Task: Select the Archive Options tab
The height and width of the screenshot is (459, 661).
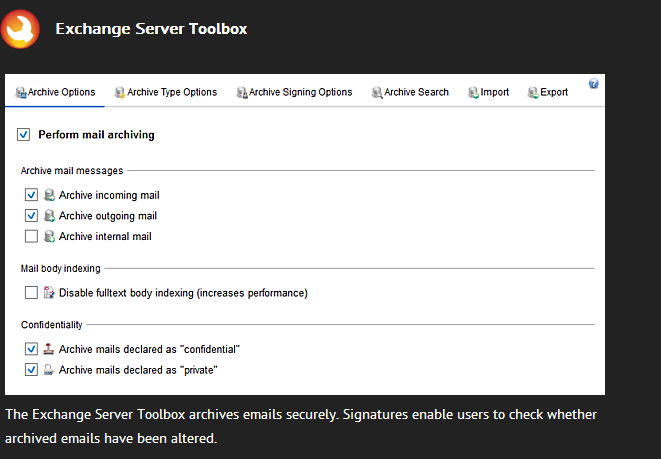Action: (55, 92)
